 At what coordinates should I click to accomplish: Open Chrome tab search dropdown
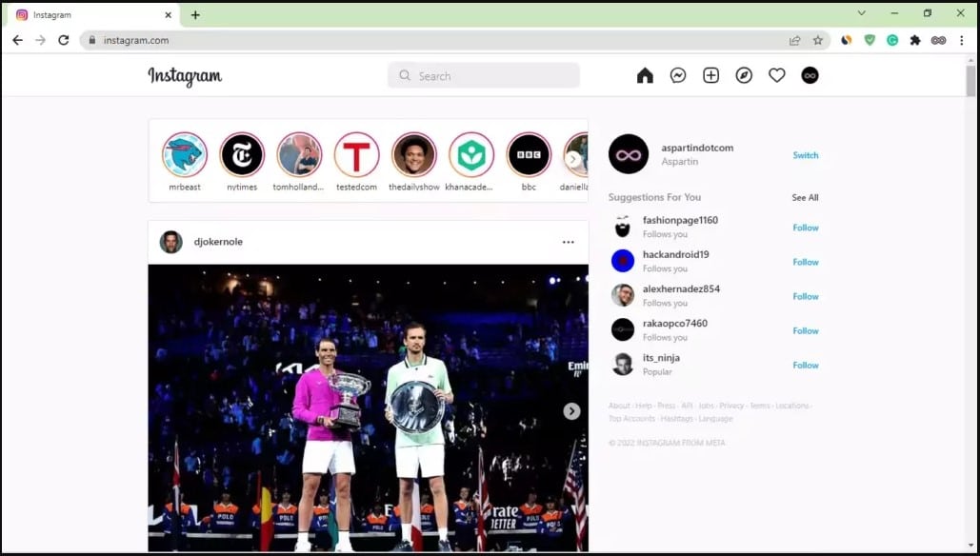click(x=861, y=13)
